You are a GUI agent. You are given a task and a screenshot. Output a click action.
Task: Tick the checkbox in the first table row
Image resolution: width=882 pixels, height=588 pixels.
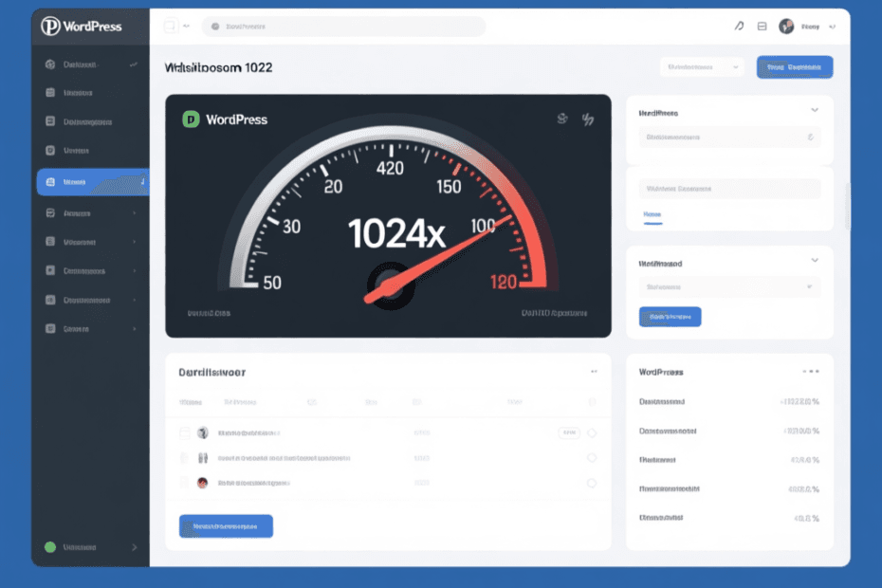(x=186, y=432)
